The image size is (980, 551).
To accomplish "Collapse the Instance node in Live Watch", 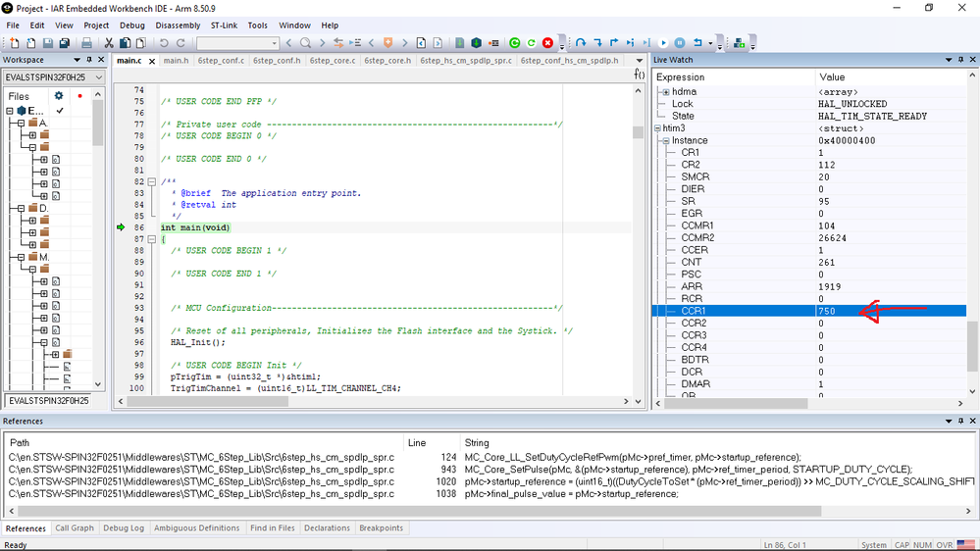I will [666, 140].
